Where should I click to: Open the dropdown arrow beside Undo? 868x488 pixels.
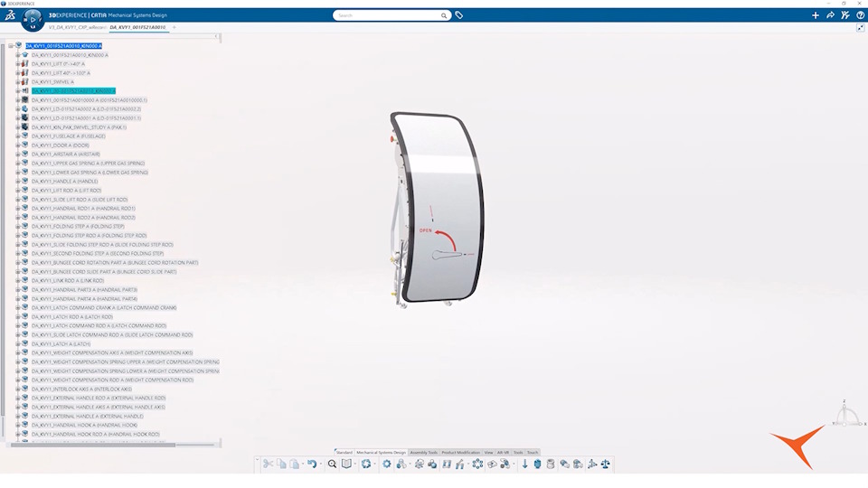pyautogui.click(x=319, y=465)
